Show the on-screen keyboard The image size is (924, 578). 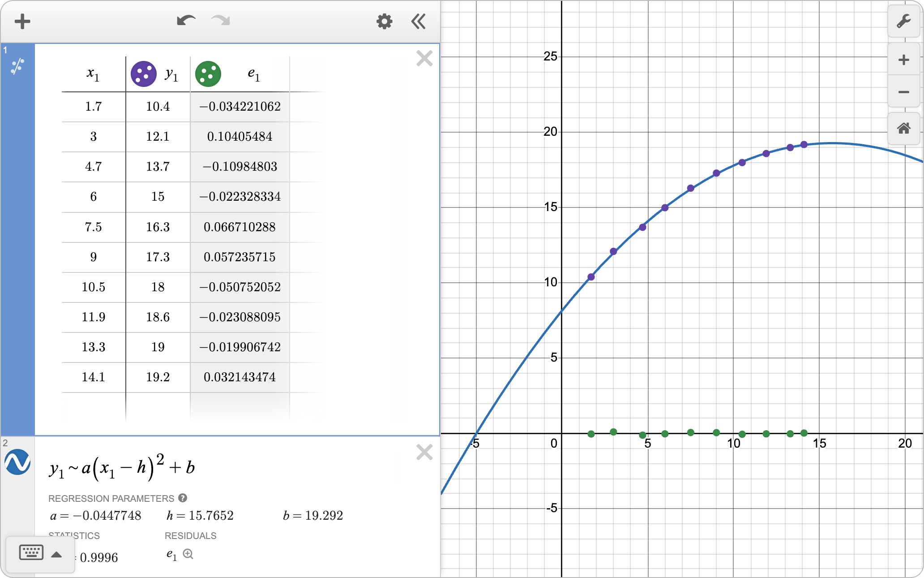click(x=31, y=552)
